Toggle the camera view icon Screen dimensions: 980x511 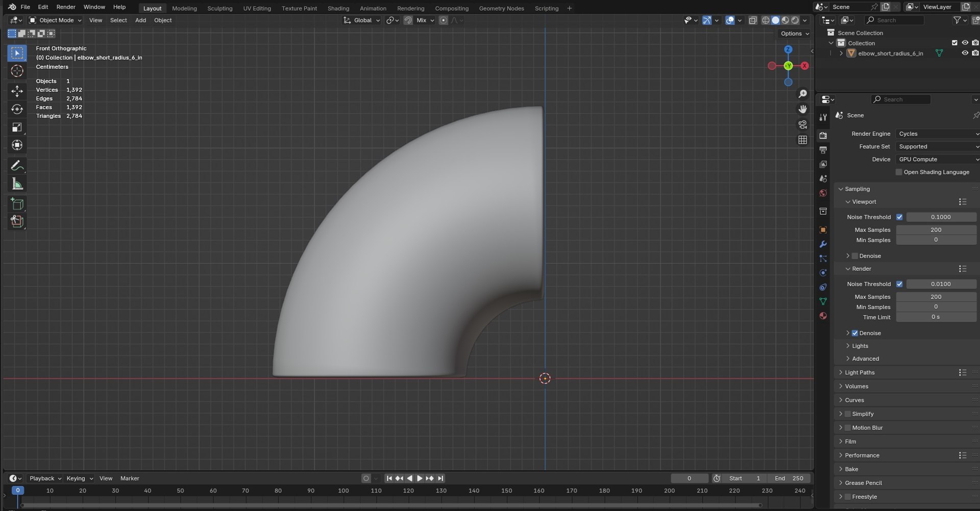pos(802,124)
